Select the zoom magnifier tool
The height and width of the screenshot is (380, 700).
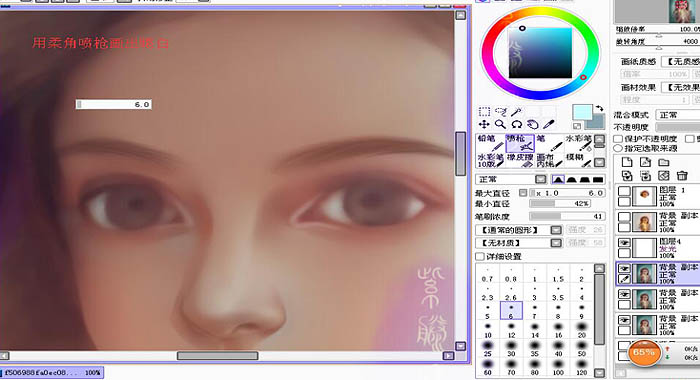coord(500,125)
